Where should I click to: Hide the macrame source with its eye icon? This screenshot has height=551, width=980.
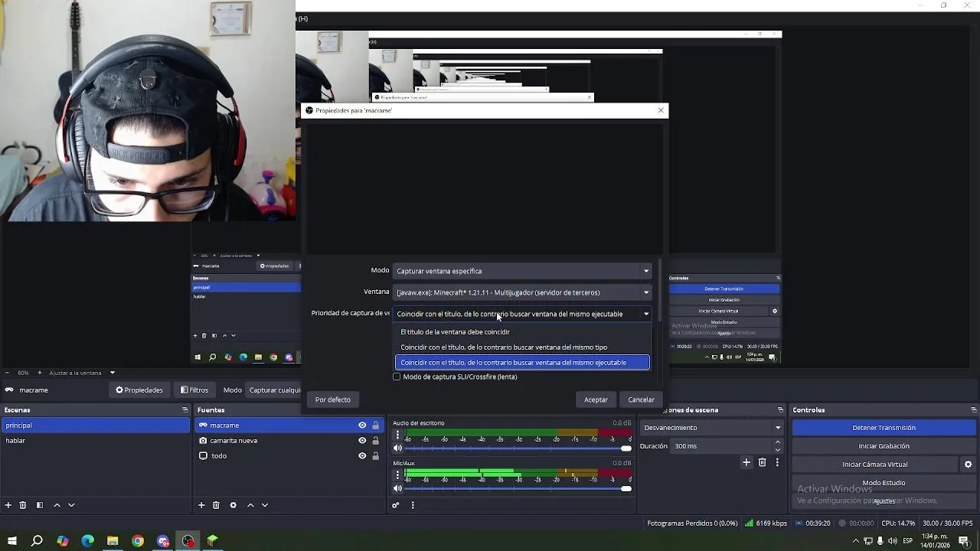(x=362, y=425)
